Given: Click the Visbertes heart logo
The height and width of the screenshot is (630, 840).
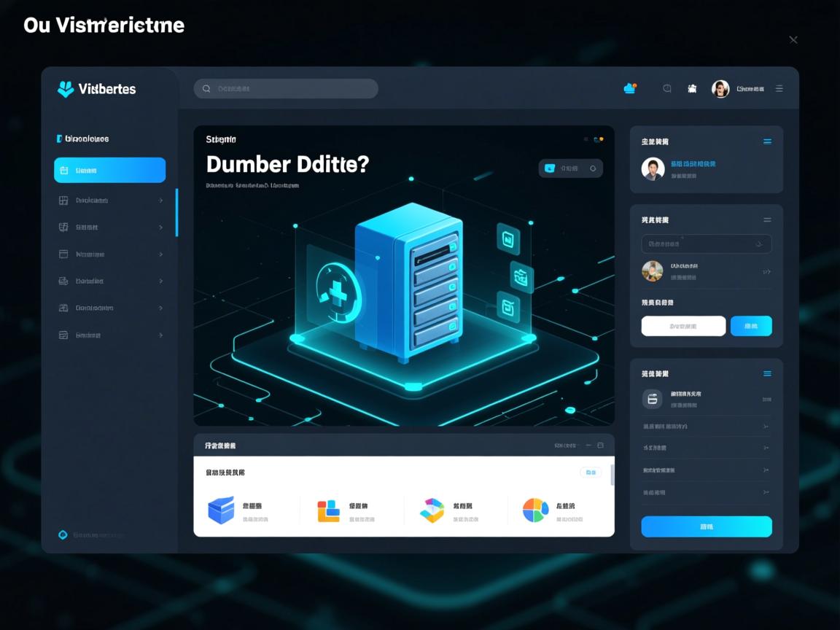Looking at the screenshot, I should 66,89.
